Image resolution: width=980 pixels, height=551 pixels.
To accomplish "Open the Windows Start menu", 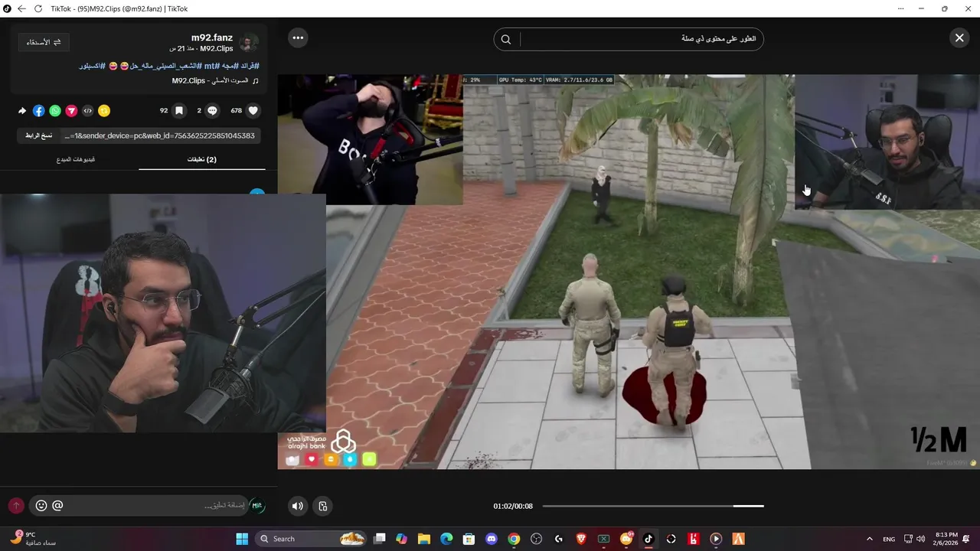I will click(242, 539).
